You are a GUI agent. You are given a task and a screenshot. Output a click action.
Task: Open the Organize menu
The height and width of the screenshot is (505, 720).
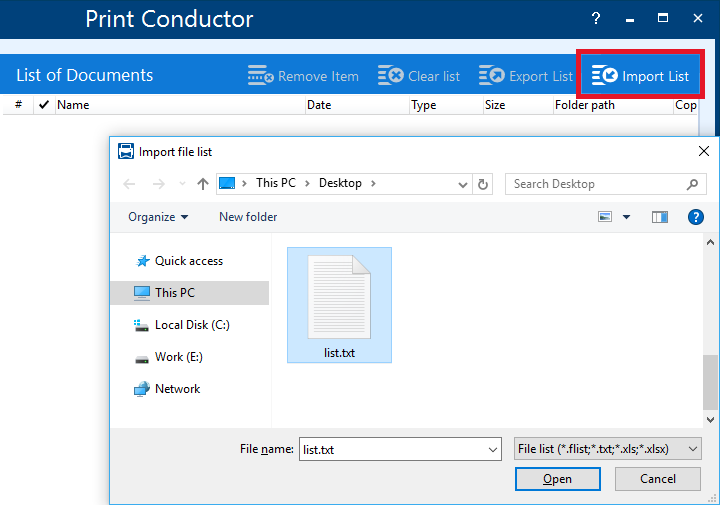pos(158,217)
